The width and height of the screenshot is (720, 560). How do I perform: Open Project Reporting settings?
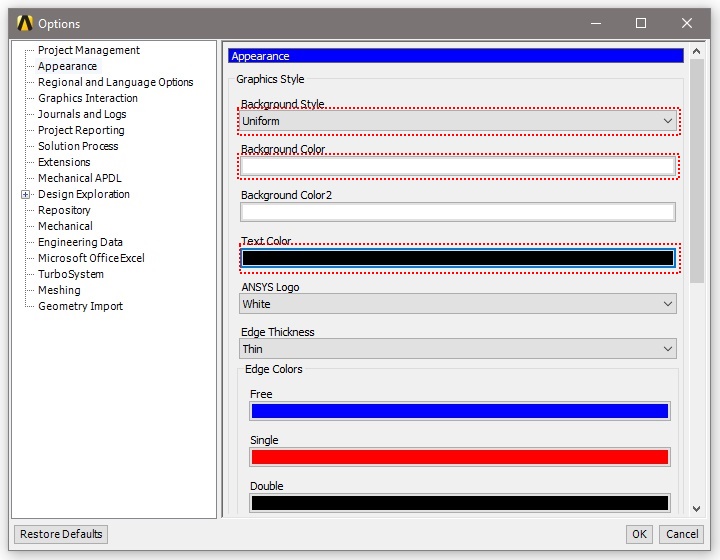coord(81,130)
